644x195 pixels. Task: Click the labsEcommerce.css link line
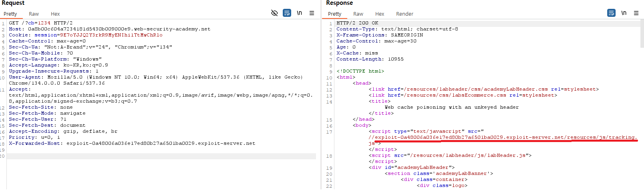pyautogui.click(x=463, y=95)
